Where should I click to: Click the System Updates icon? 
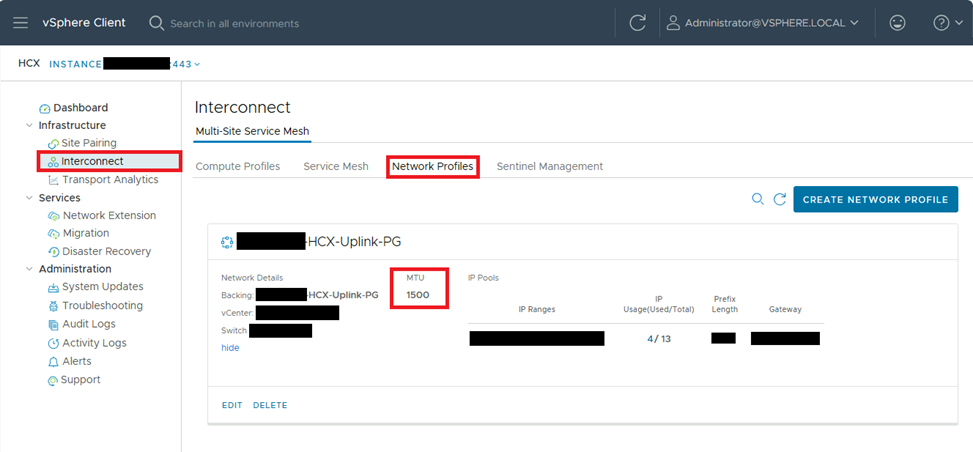point(54,287)
